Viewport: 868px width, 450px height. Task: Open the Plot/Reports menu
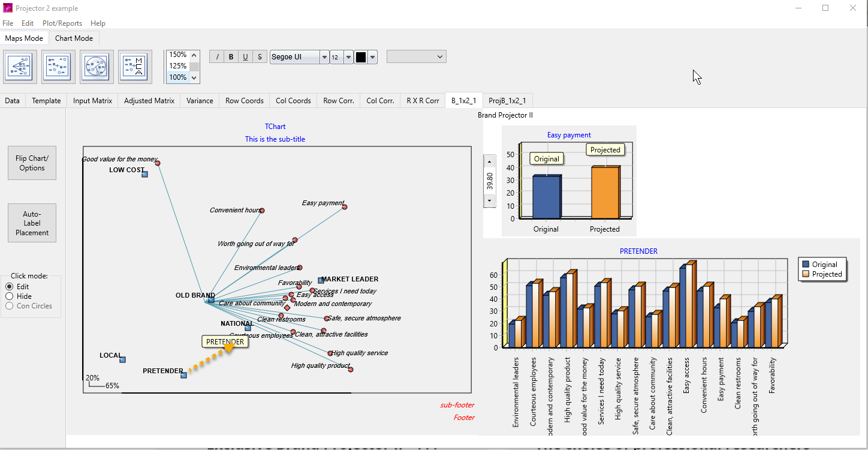click(62, 23)
